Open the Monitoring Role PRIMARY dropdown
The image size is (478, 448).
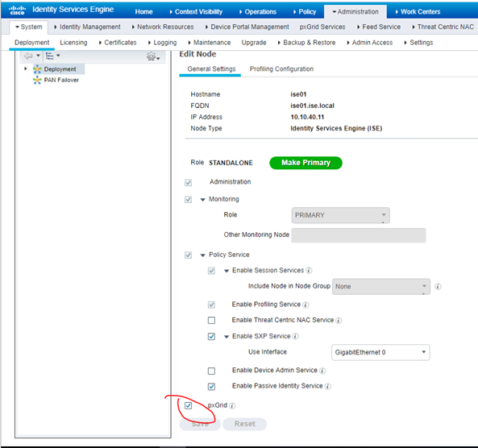pyautogui.click(x=340, y=215)
